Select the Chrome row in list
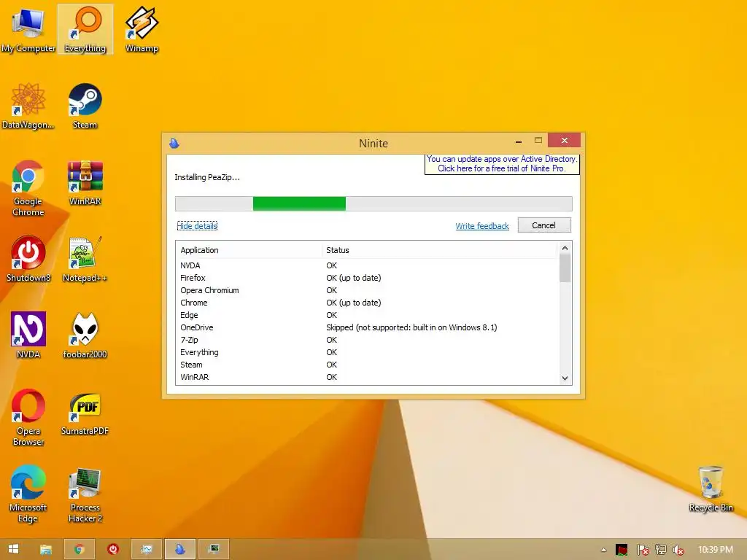Image resolution: width=747 pixels, height=560 pixels. point(368,303)
